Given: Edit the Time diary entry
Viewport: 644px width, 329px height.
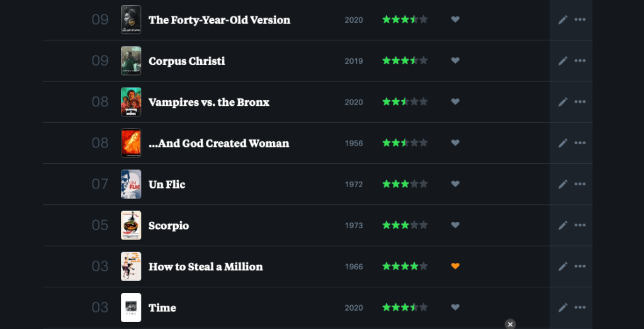Looking at the screenshot, I should pyautogui.click(x=563, y=308).
